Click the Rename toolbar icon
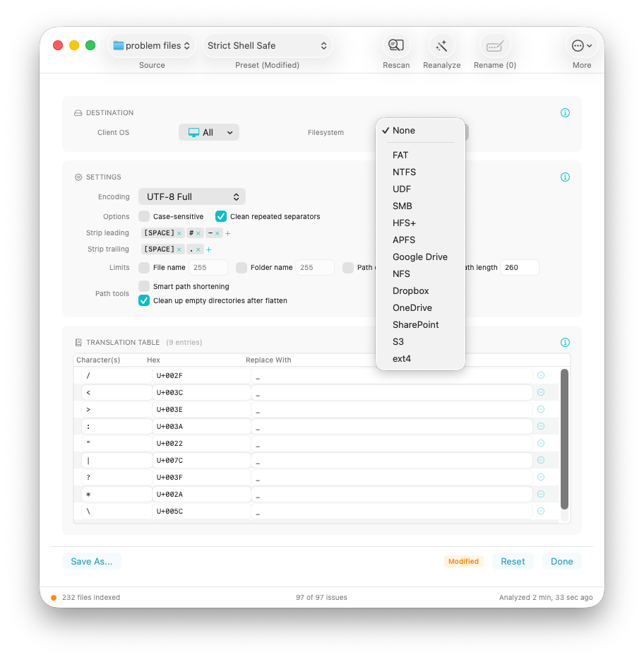Image resolution: width=644 pixels, height=660 pixels. 494,45
